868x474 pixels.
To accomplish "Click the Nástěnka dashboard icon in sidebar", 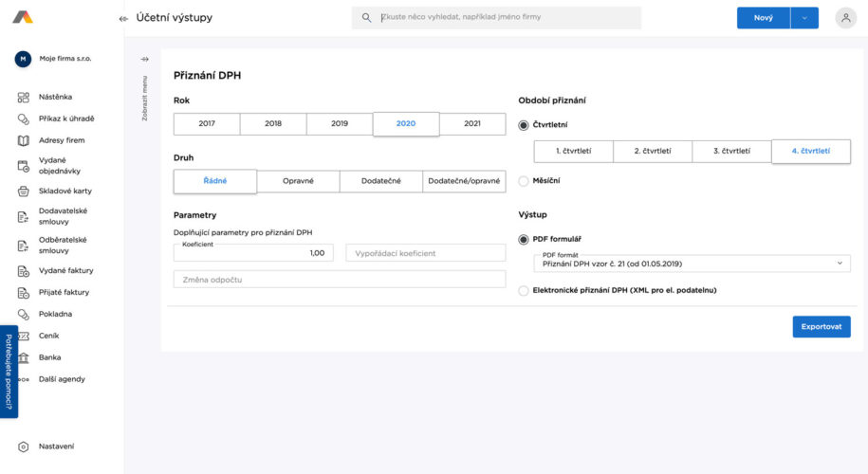I will 24,97.
